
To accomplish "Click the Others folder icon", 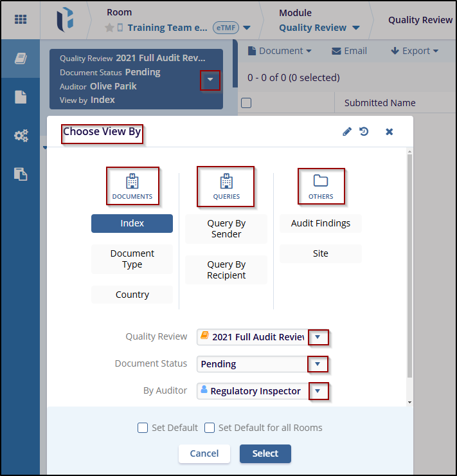I will click(x=321, y=181).
